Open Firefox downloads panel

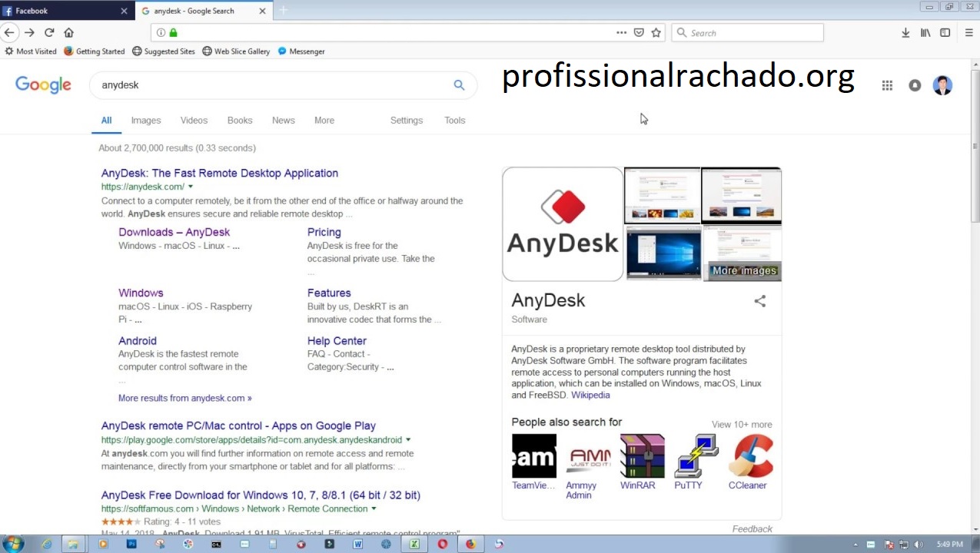[905, 32]
